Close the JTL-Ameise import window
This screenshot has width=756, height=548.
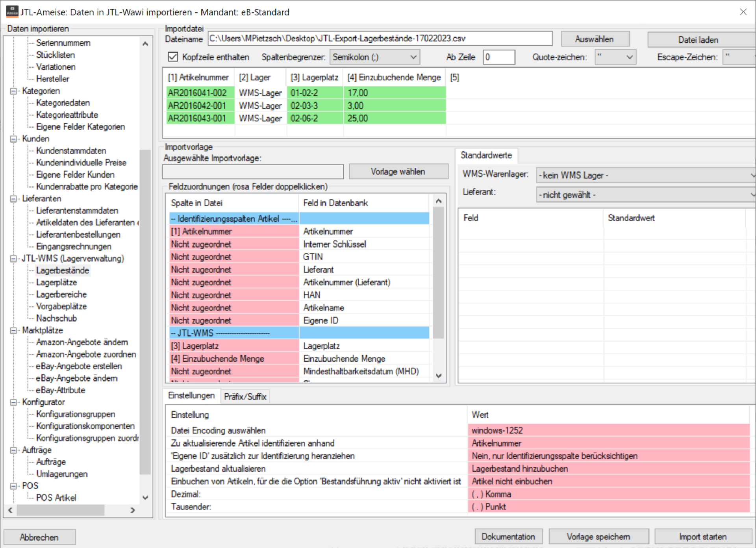(743, 12)
